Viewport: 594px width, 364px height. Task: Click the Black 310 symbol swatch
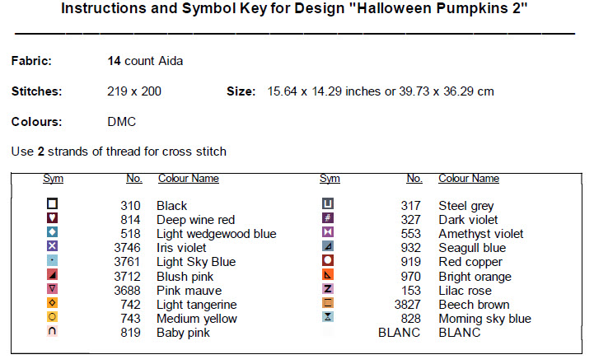53,204
